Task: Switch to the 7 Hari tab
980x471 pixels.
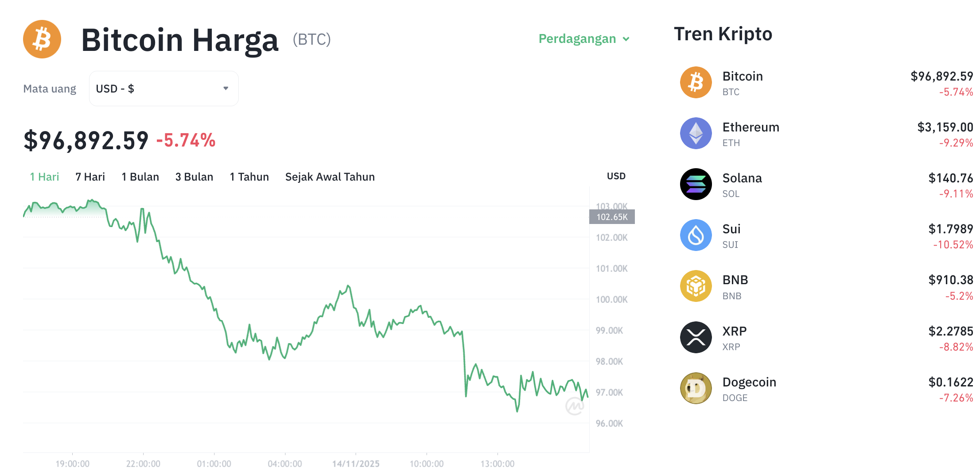Action: click(x=90, y=177)
